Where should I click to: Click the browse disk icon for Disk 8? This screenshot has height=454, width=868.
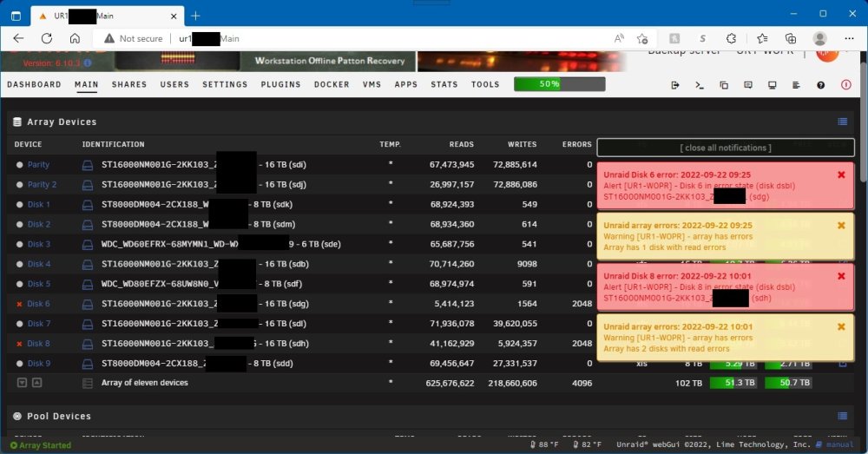tap(88, 344)
